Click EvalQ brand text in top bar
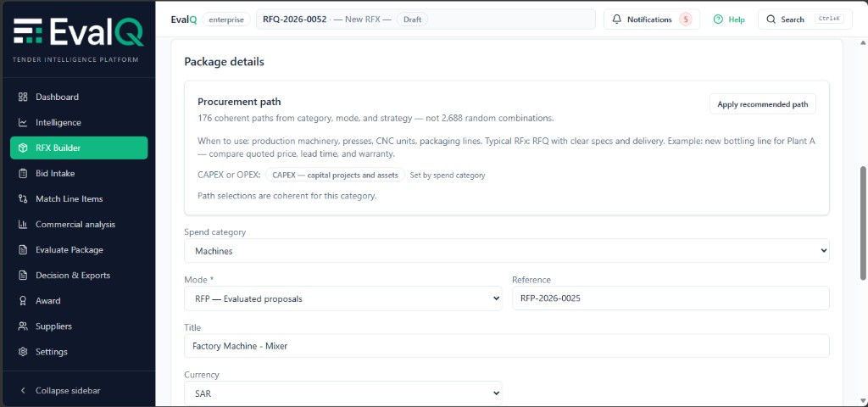The height and width of the screenshot is (407, 868). tap(184, 20)
